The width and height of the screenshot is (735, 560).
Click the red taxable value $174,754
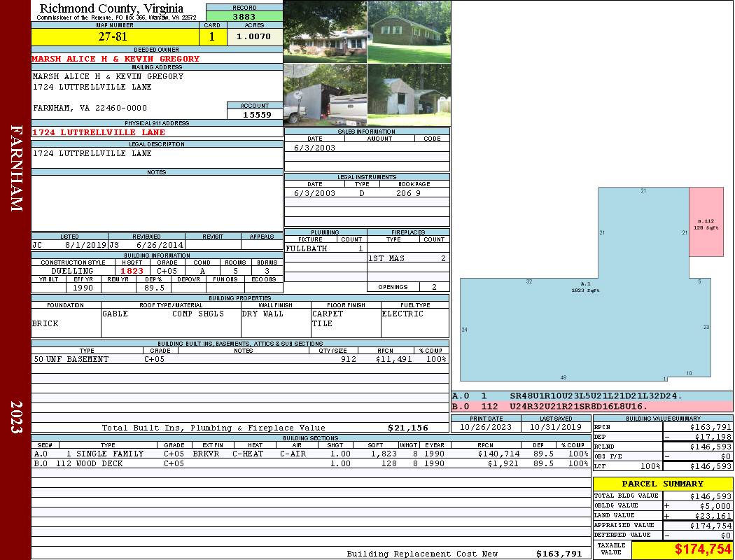point(681,550)
